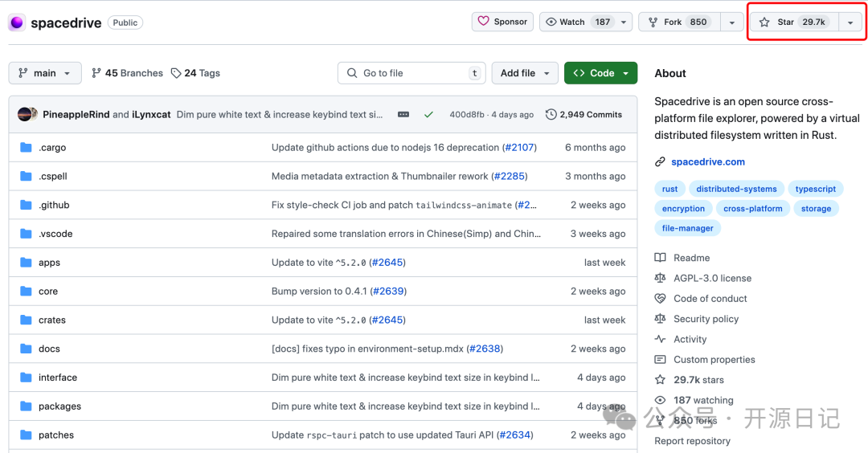Open PineappleRind author profile link
This screenshot has height=453, width=868.
point(76,115)
